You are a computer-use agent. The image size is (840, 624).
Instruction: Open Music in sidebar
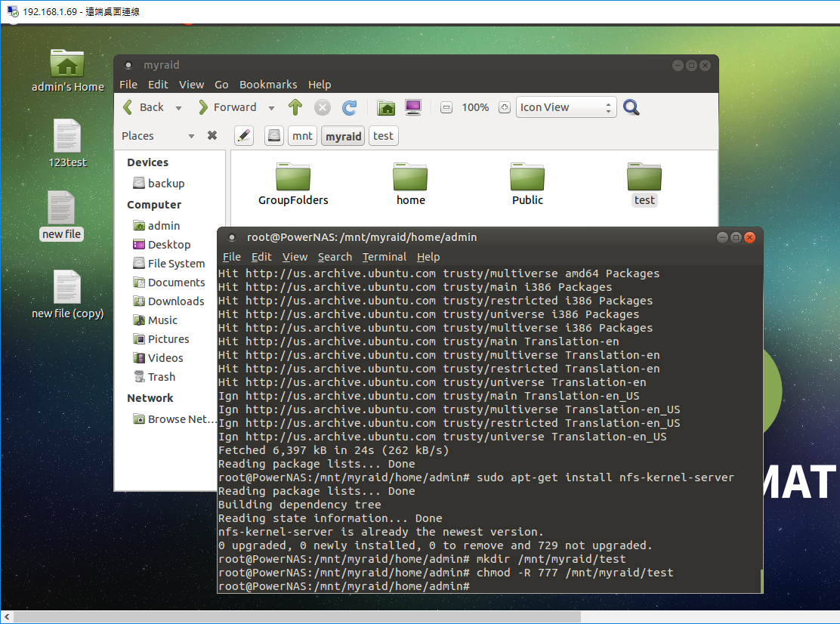[156, 320]
